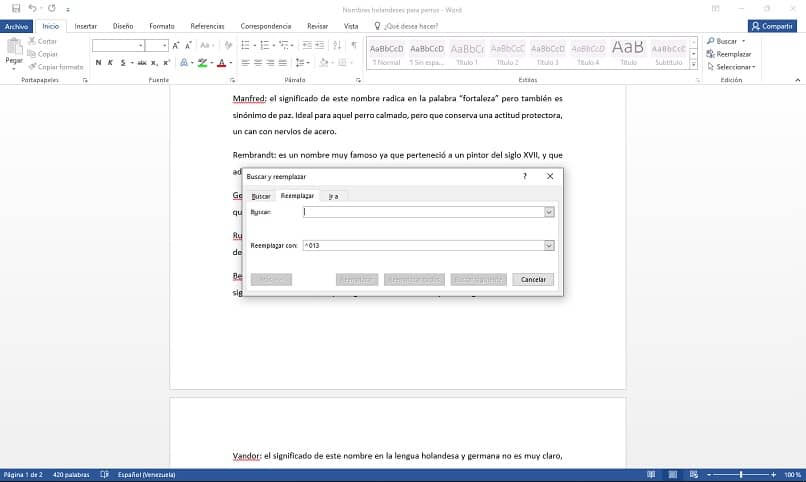Expand the Buscar field history dropdown

tap(549, 212)
